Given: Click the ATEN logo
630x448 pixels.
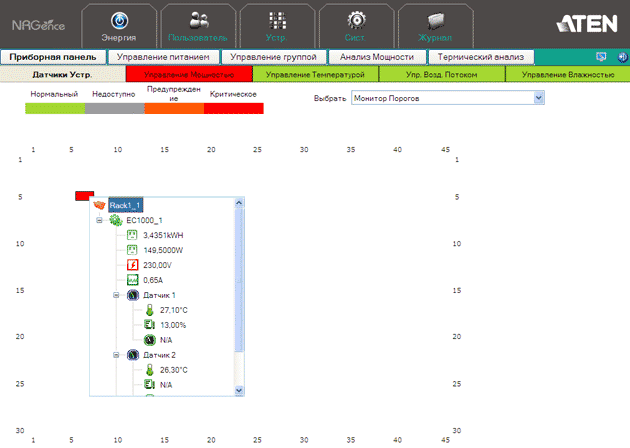Looking at the screenshot, I should (x=587, y=24).
